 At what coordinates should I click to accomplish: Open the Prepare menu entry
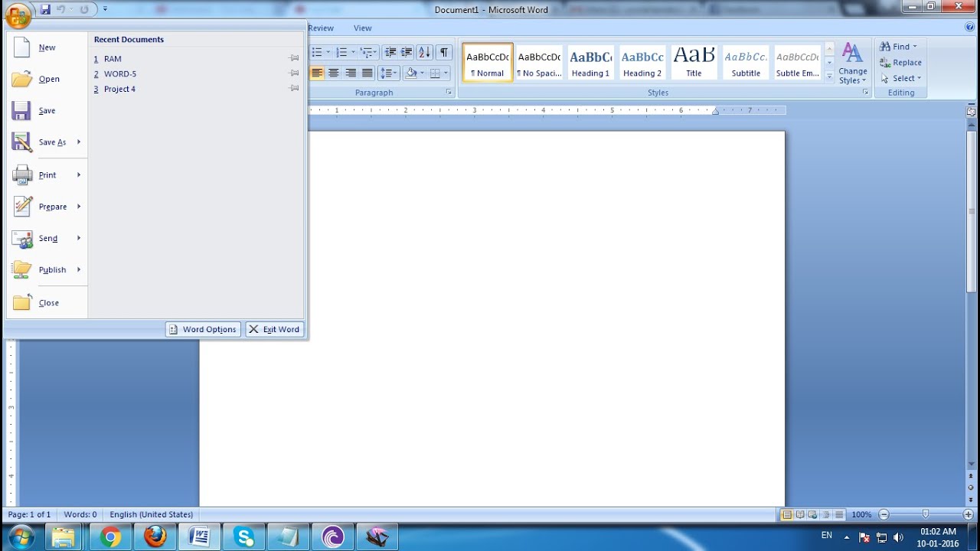(52, 207)
